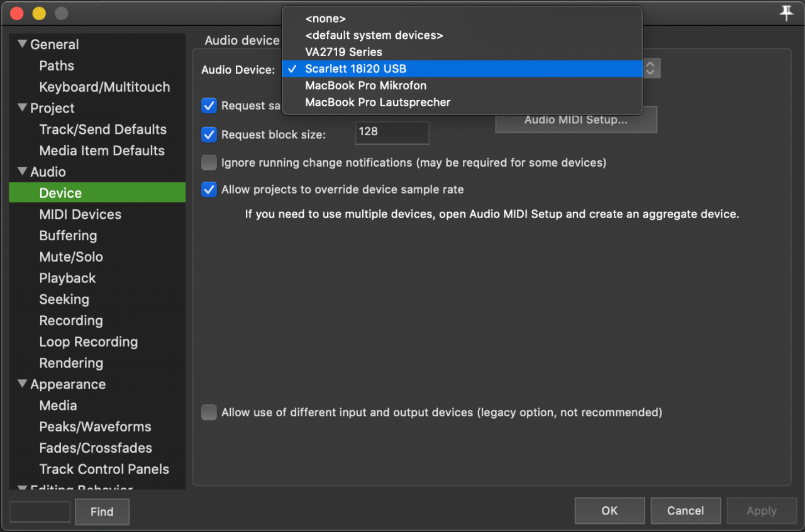Open Rendering settings page

click(71, 363)
